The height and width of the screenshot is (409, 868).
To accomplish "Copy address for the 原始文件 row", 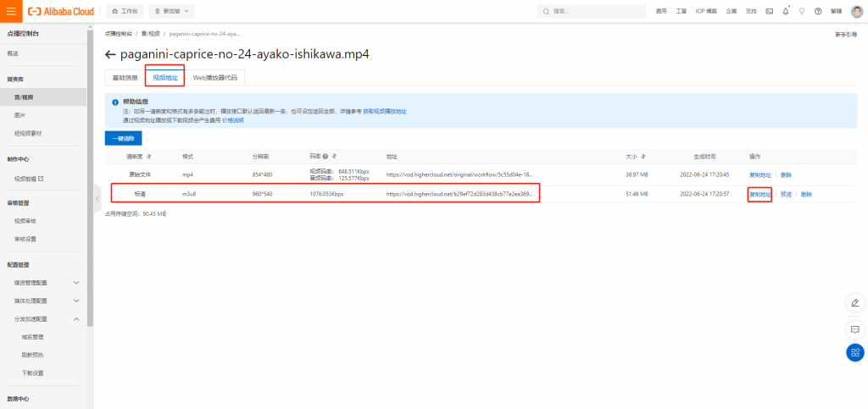I will tap(760, 175).
